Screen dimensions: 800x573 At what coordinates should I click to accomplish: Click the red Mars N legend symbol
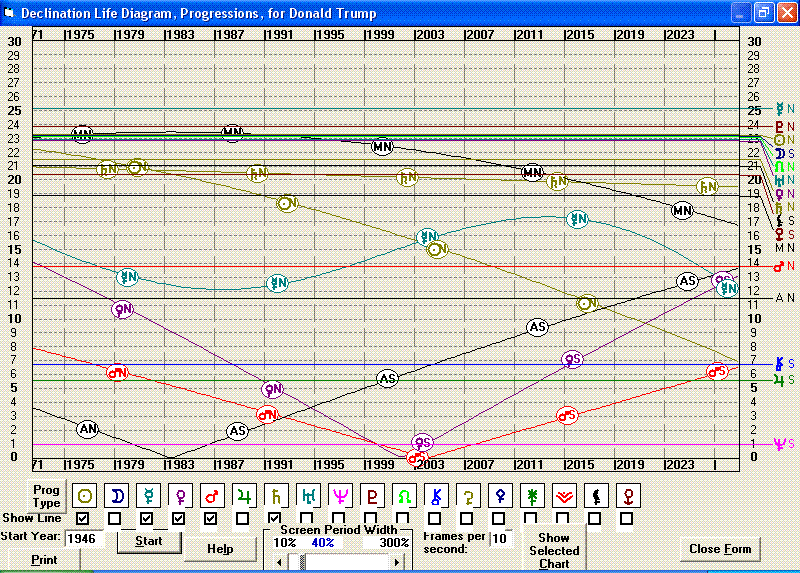pyautogui.click(x=779, y=266)
